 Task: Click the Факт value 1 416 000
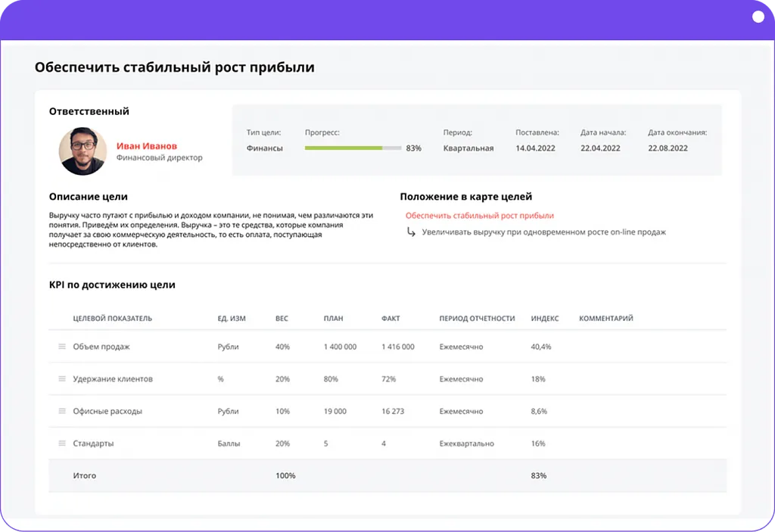(x=398, y=347)
